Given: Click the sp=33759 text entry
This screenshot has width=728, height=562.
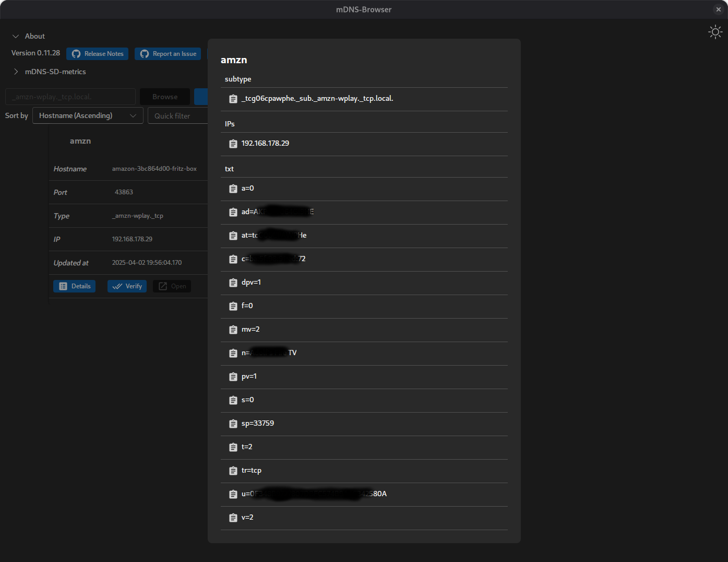Looking at the screenshot, I should tap(258, 423).
